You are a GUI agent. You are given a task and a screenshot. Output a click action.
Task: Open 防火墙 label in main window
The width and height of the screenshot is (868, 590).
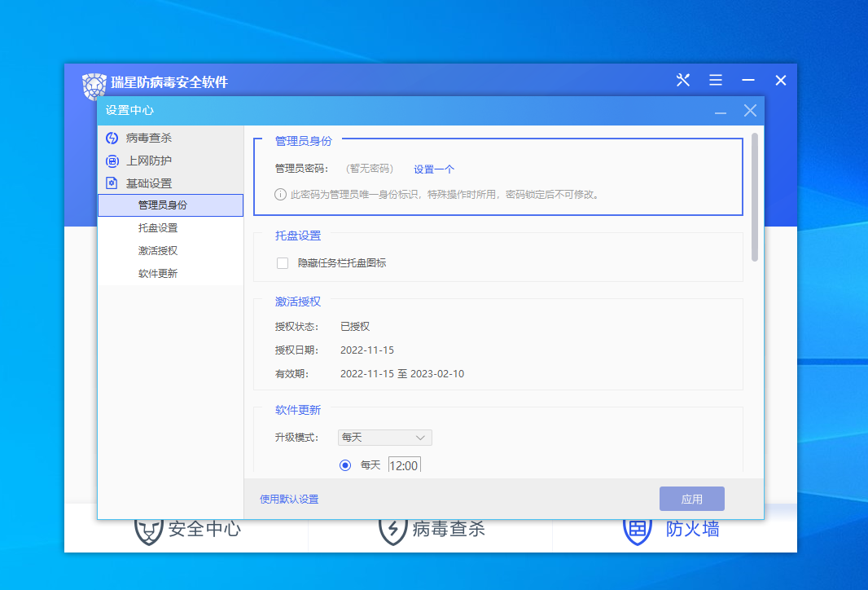pos(692,530)
